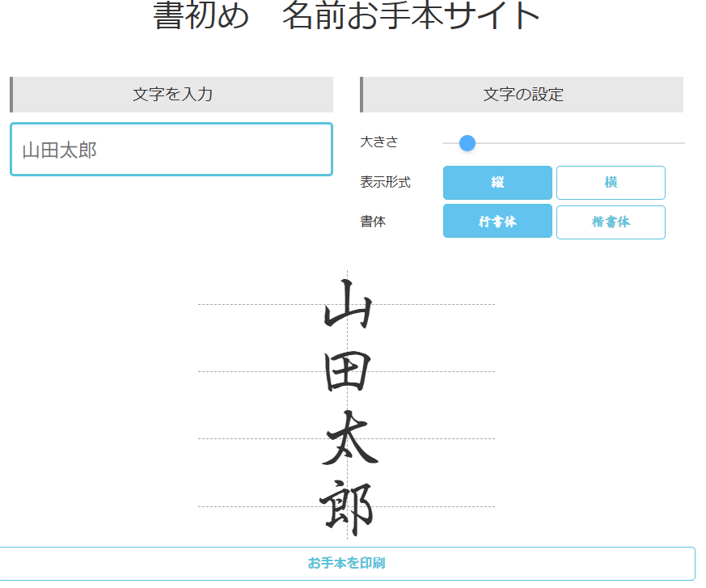Image resolution: width=706 pixels, height=588 pixels.
Task: Click the 表示形式 label
Action: coord(385,183)
